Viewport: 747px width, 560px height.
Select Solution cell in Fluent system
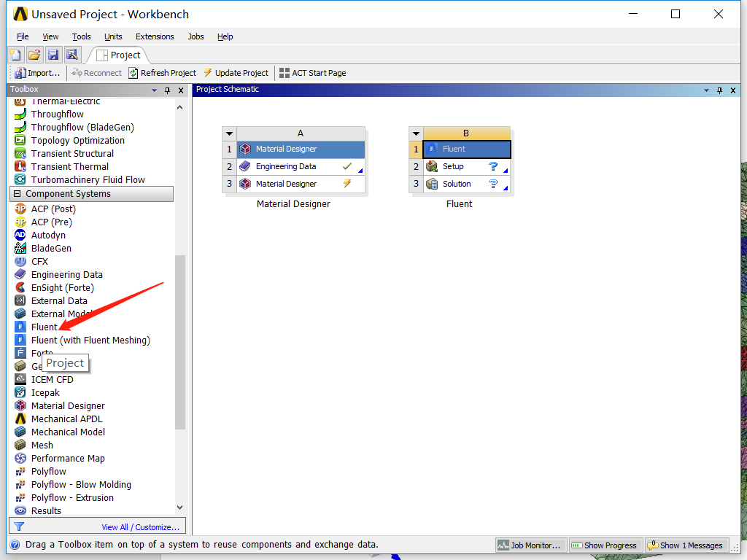click(466, 184)
